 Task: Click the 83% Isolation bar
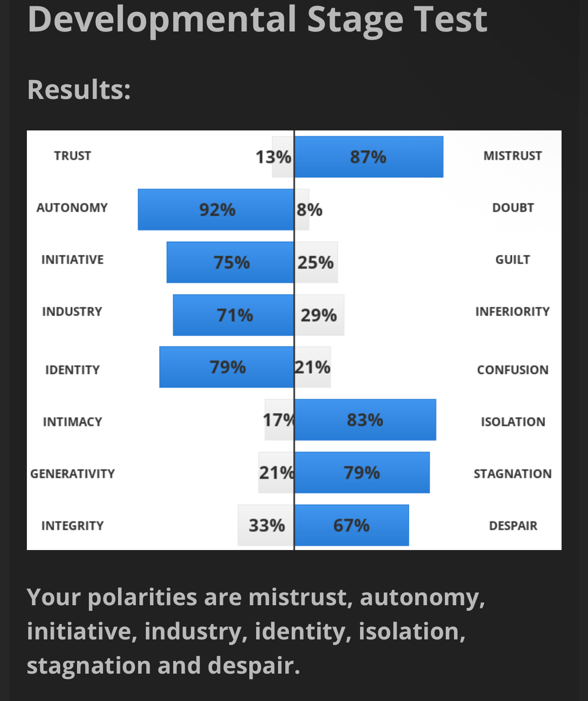pyautogui.click(x=366, y=420)
